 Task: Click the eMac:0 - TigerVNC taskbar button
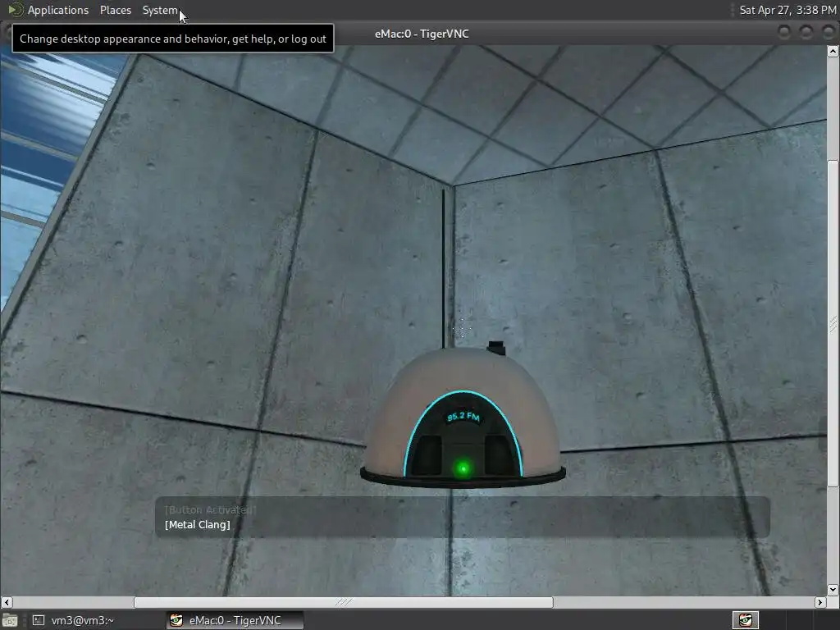click(x=235, y=620)
